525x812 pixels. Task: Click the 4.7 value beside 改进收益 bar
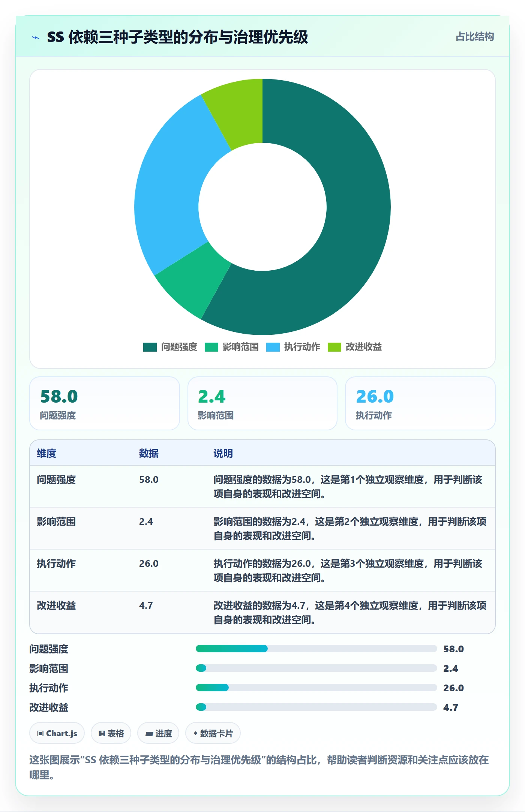click(x=451, y=707)
